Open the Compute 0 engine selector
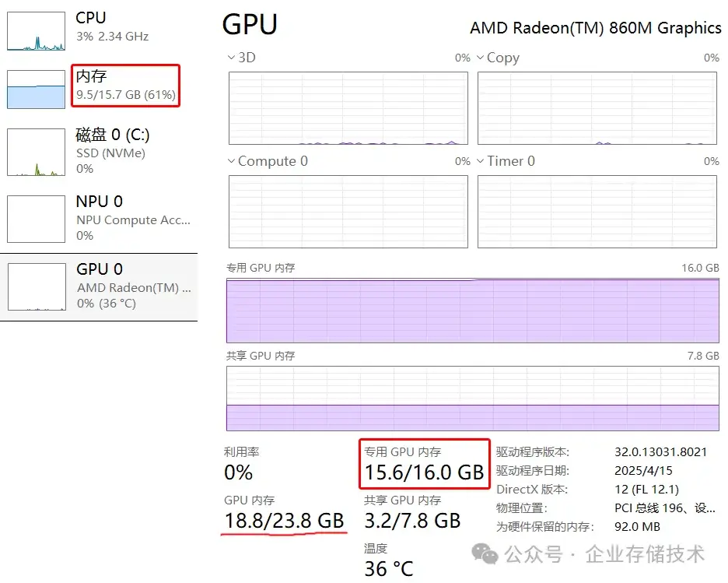This screenshot has width=728, height=583. 267,161
